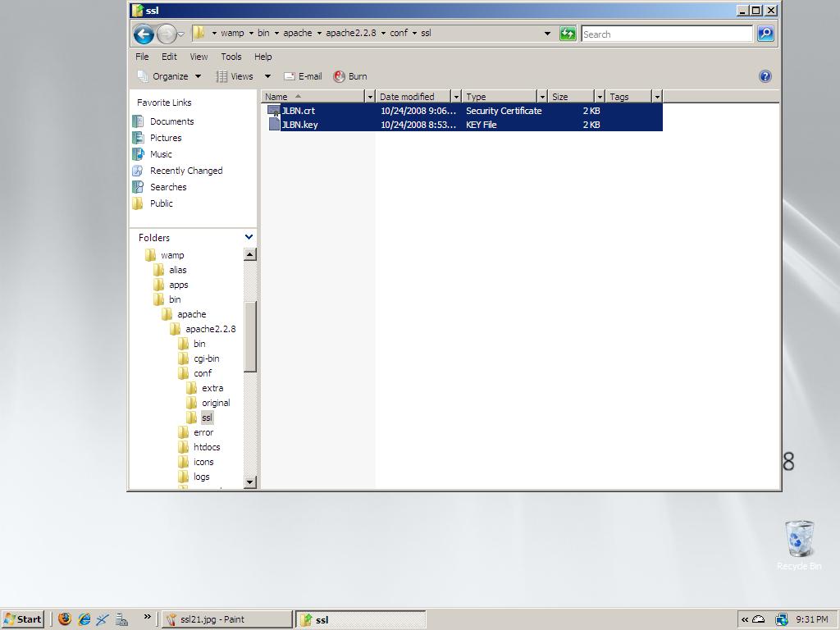Click the Burn disc toolbar button

tap(350, 76)
